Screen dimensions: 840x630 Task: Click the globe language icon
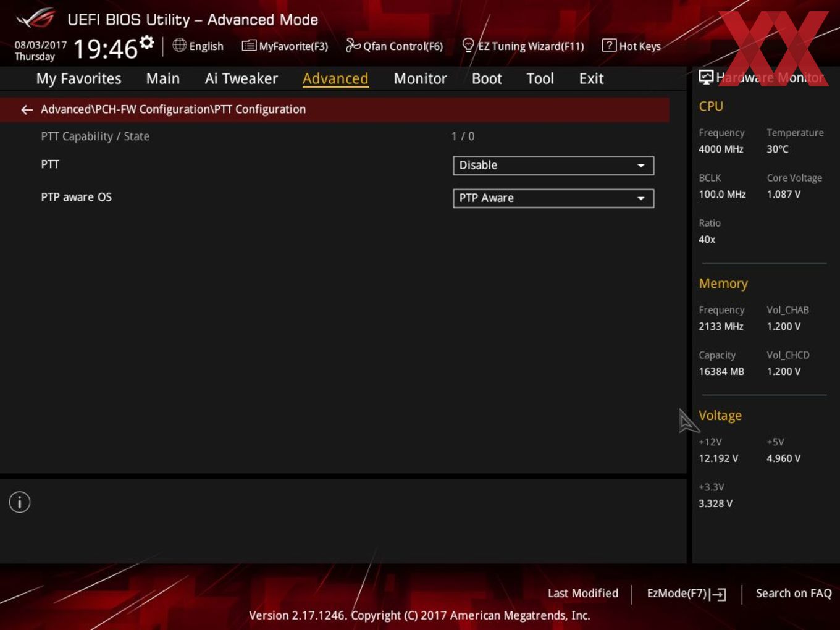(179, 45)
